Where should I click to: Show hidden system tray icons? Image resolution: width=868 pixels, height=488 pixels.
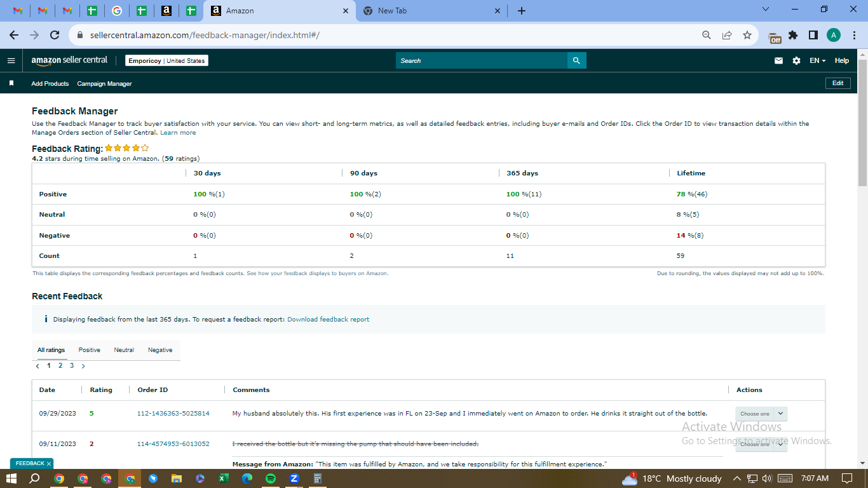point(737,478)
